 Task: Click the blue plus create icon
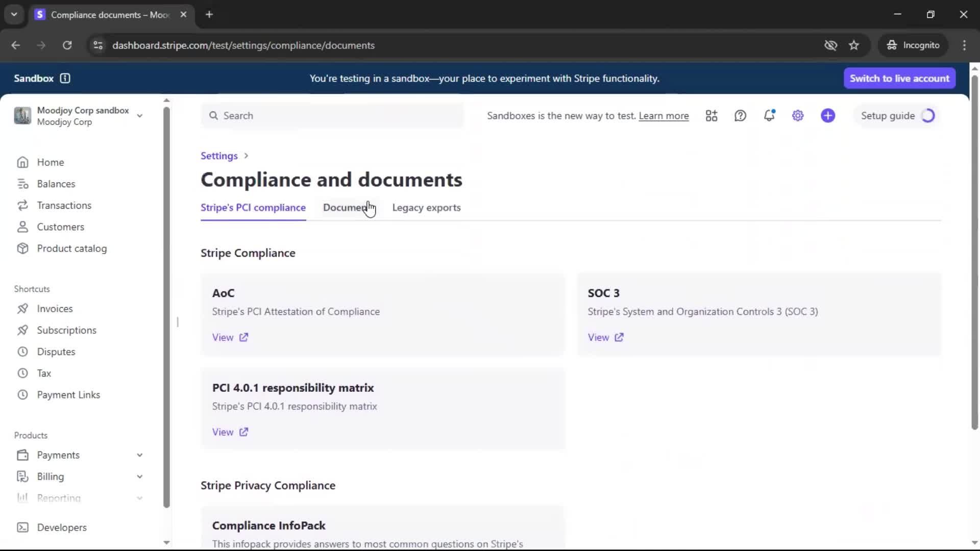(x=828, y=116)
